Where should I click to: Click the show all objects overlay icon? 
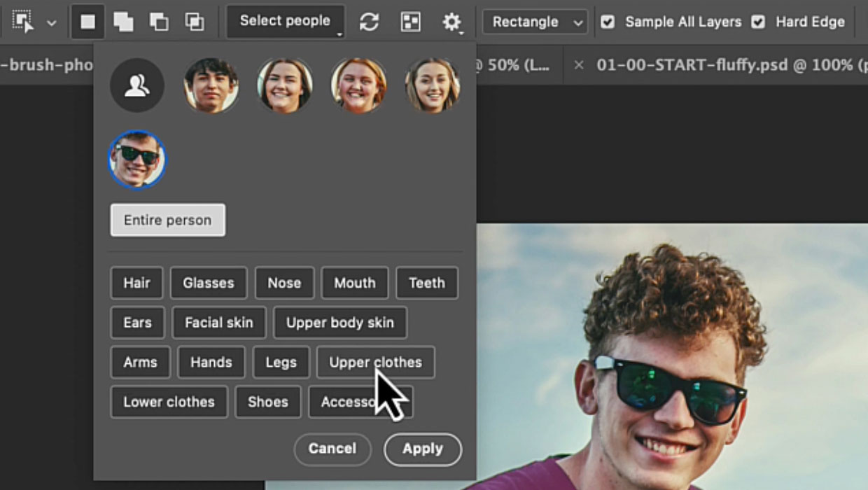[x=410, y=22]
